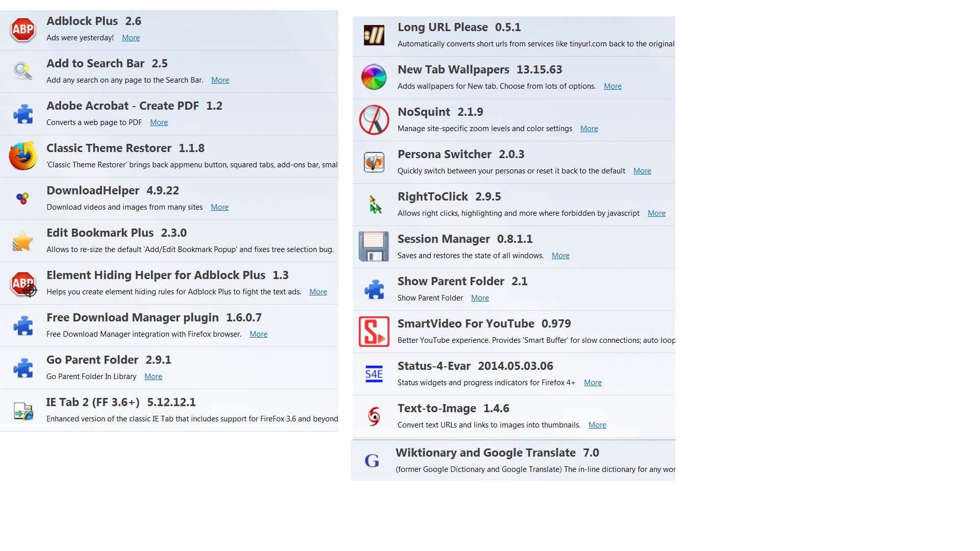
Task: Select the NoSquint 2.1.9 title
Action: tap(440, 112)
